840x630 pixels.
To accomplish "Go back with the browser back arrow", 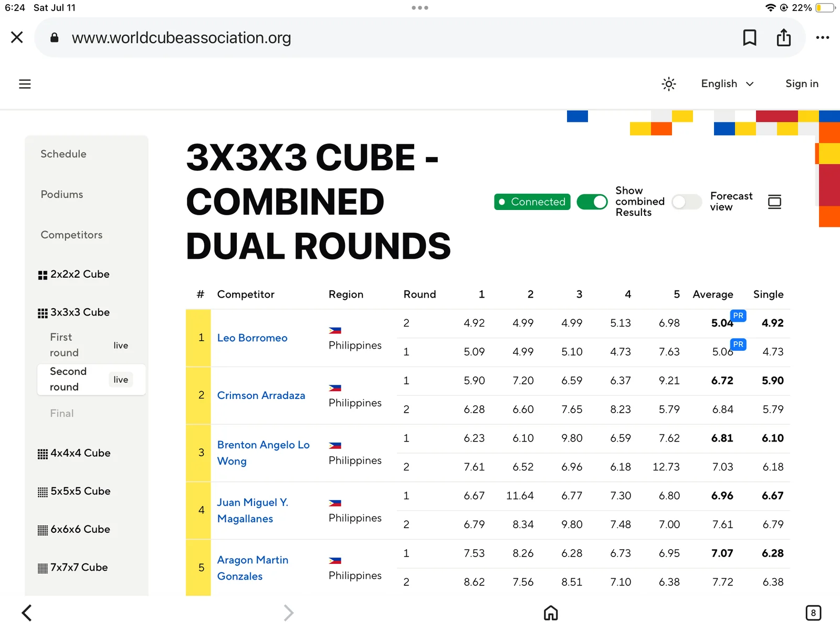I will (x=27, y=613).
